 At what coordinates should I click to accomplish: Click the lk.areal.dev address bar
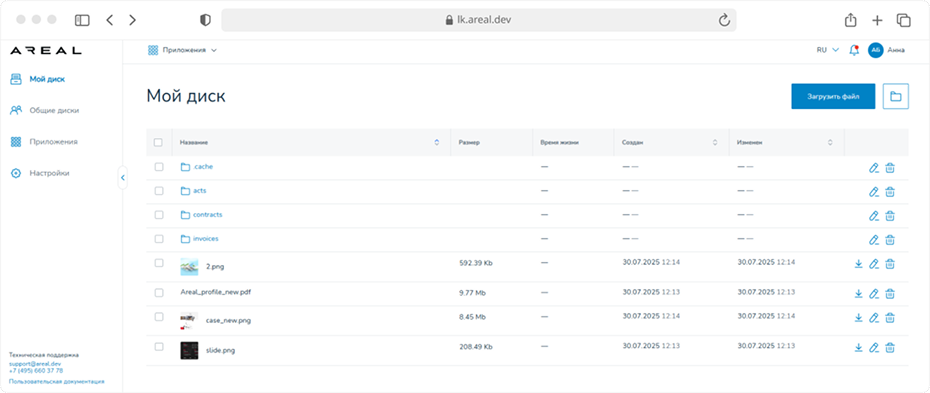479,20
